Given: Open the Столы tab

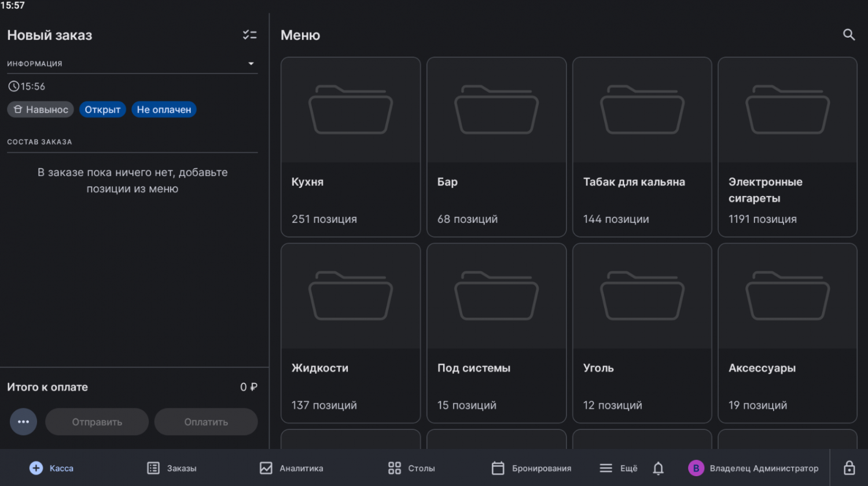Looking at the screenshot, I should pos(411,468).
